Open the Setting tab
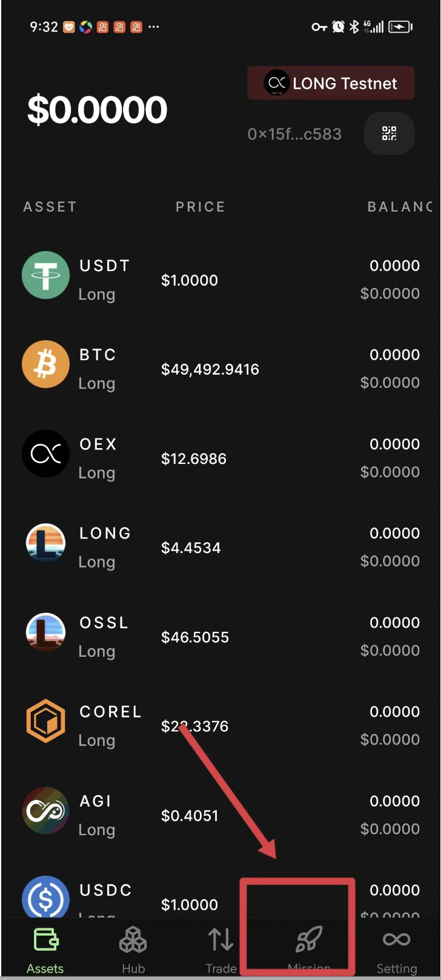Image resolution: width=441 pixels, height=980 pixels. (x=397, y=950)
